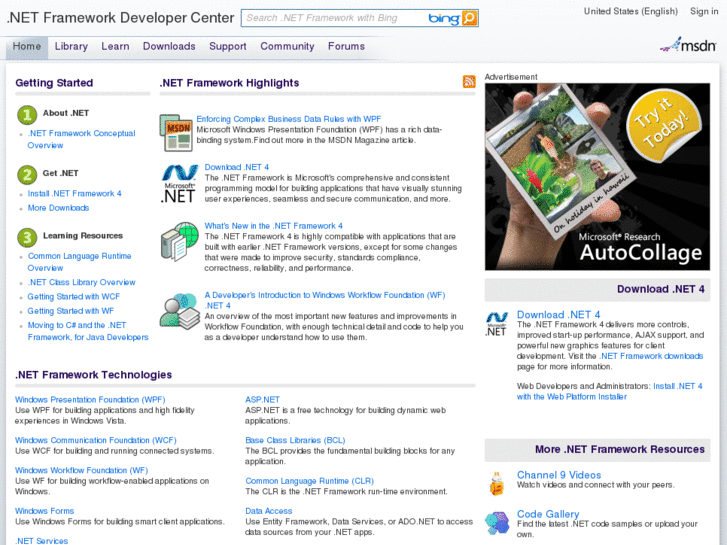Select the Home tab
727x545 pixels.
(27, 46)
